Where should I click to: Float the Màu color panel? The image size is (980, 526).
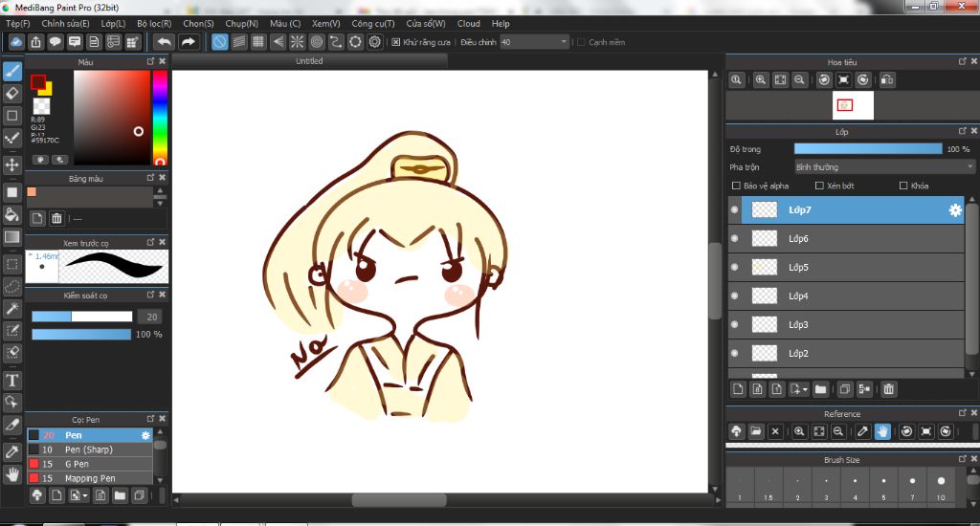(150, 61)
